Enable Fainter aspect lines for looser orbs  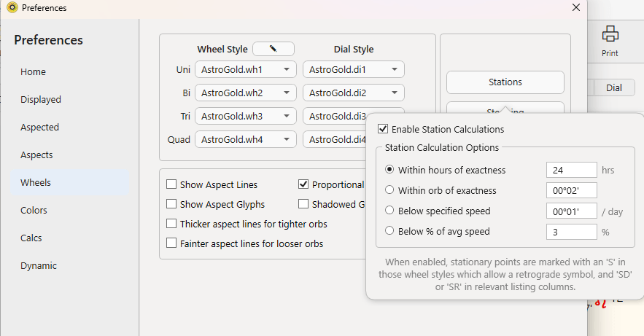[x=171, y=243]
